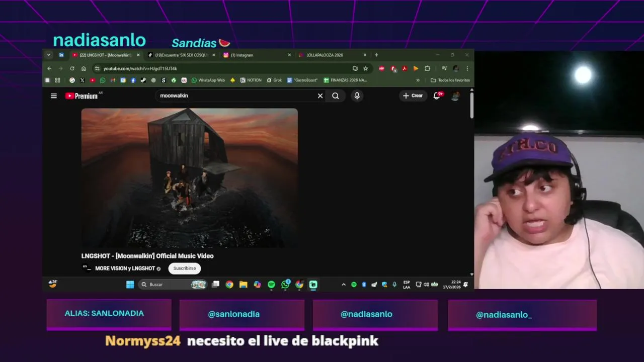The width and height of the screenshot is (644, 362).
Task: Open File Explorer from the taskbar
Action: pos(244,285)
